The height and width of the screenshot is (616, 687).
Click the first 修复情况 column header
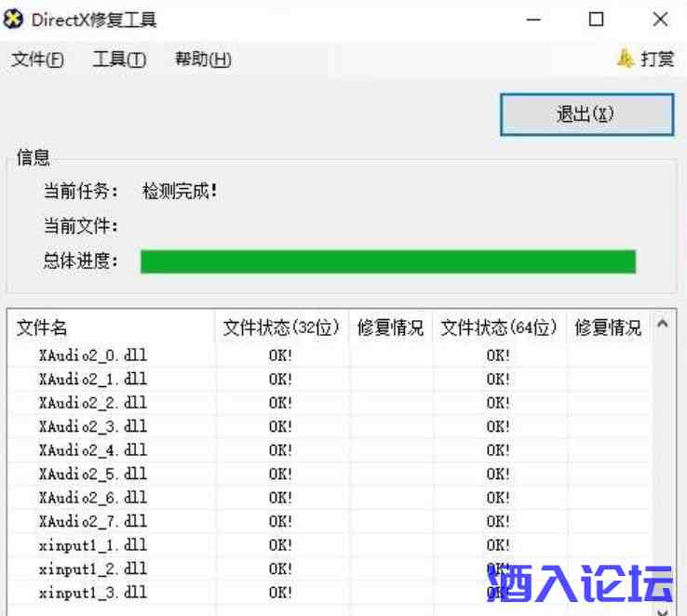[x=390, y=328]
